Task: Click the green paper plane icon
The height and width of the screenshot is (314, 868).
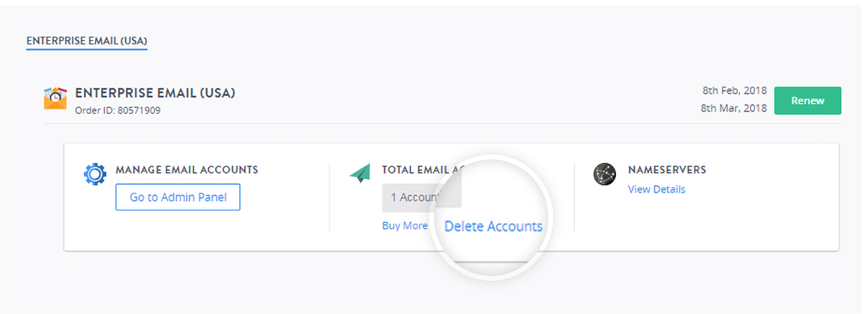Action: (360, 173)
